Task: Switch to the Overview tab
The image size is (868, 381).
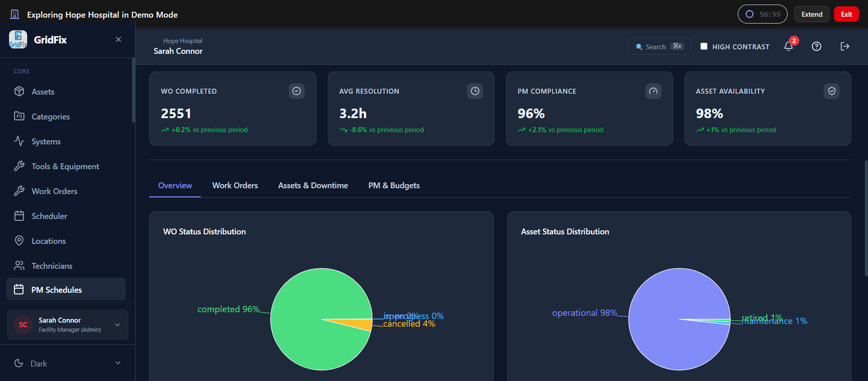Action: click(x=175, y=186)
